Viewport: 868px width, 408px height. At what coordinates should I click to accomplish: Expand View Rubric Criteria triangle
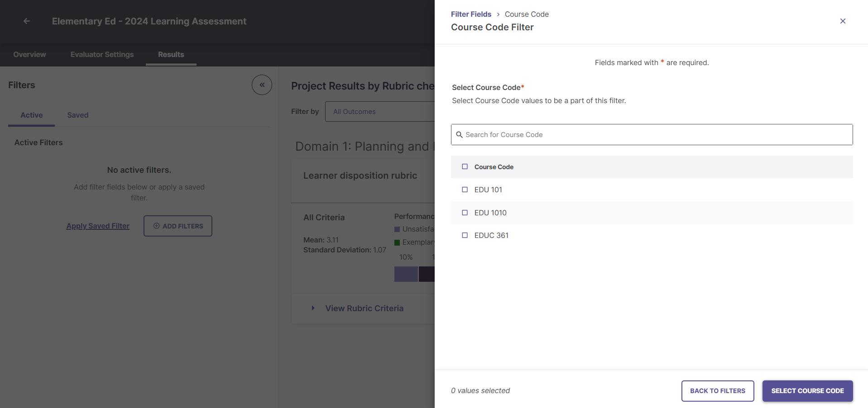[313, 308]
